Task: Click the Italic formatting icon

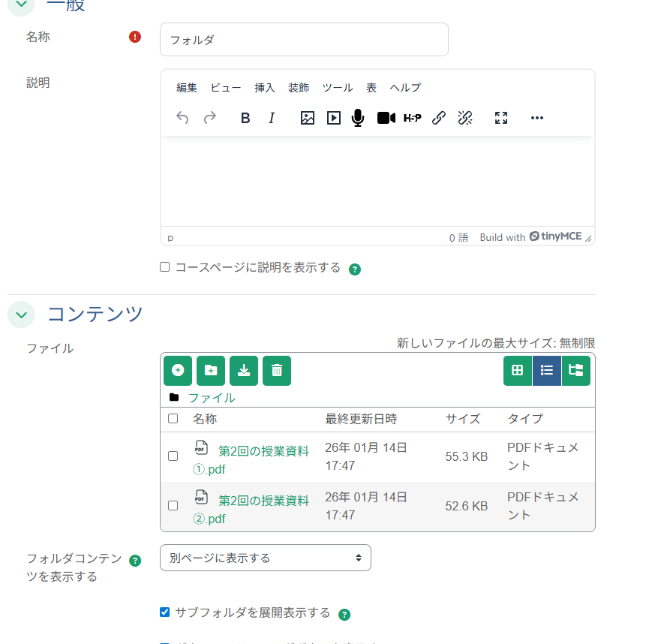Action: point(271,118)
